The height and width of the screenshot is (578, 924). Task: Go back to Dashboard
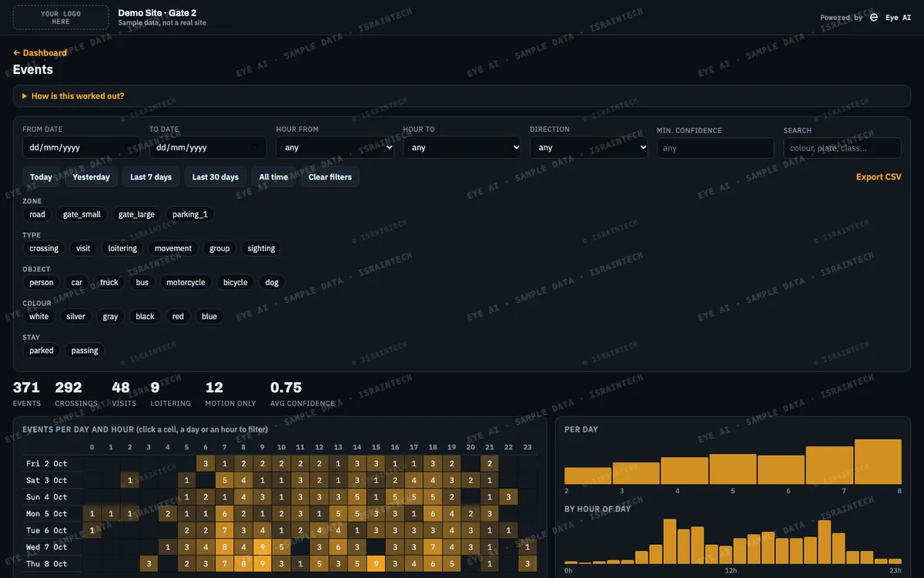pyautogui.click(x=40, y=53)
